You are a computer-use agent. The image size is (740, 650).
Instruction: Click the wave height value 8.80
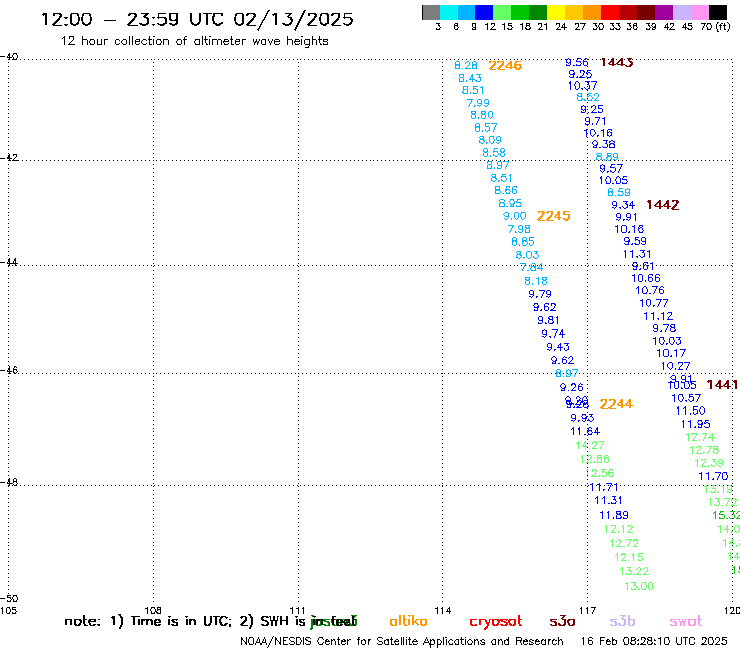coord(482,115)
